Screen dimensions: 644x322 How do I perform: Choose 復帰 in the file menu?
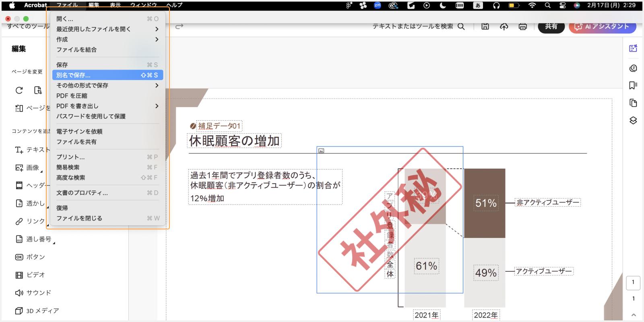tap(107, 208)
